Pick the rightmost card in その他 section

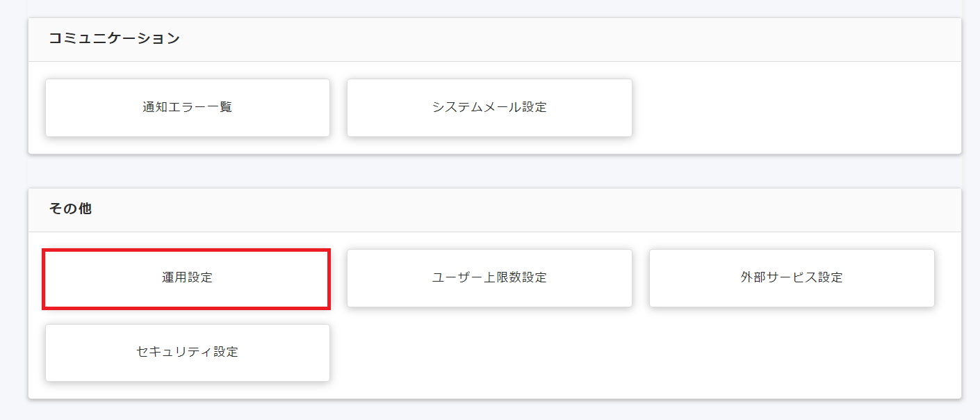click(x=792, y=277)
